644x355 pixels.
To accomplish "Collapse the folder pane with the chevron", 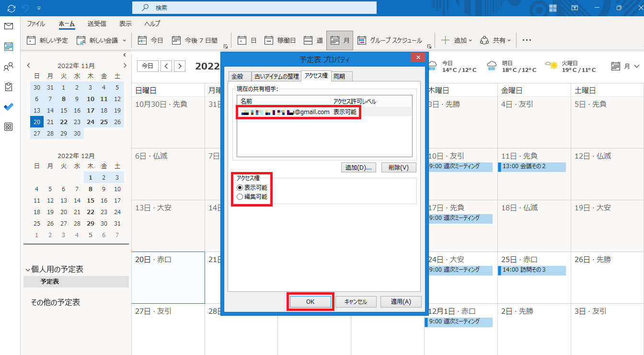I will coord(125,55).
